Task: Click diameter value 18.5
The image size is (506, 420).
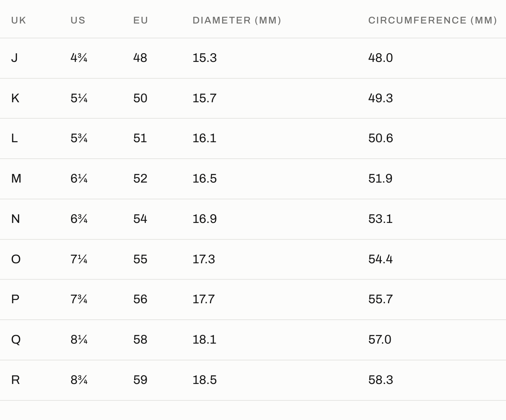Action: [x=204, y=380]
